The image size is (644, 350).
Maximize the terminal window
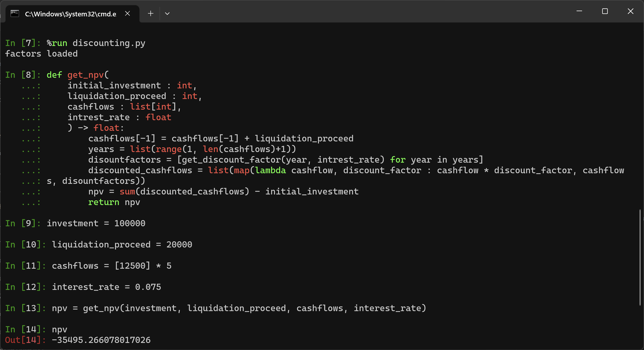click(605, 11)
